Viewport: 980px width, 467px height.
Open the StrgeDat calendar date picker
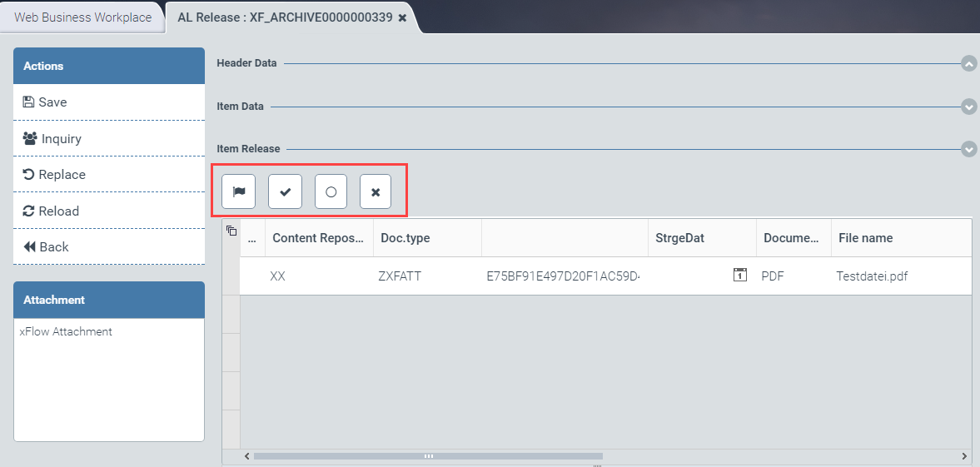click(x=739, y=276)
